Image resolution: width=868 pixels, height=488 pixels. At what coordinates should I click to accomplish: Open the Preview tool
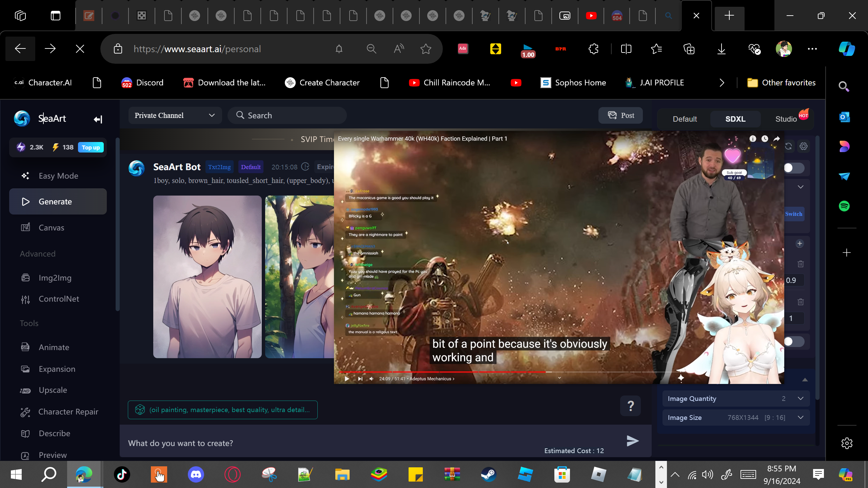pyautogui.click(x=58, y=455)
